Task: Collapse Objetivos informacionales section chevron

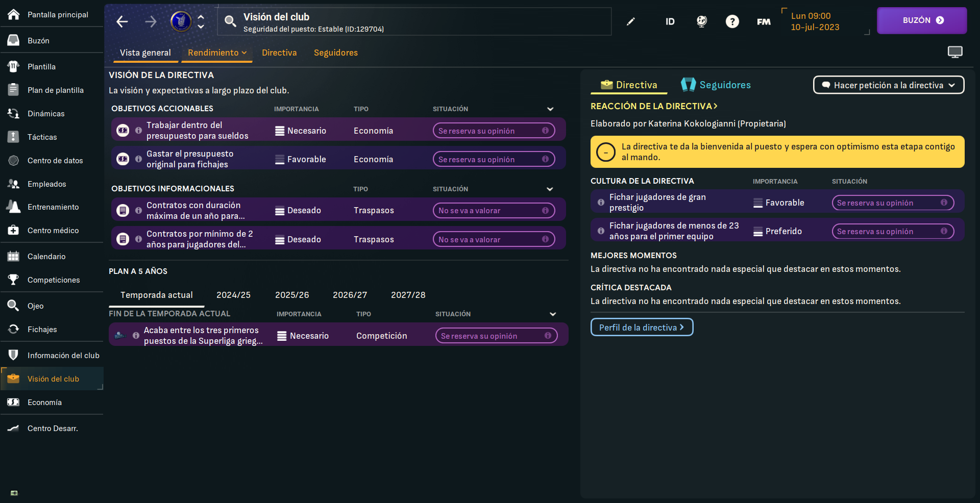Action: pos(550,189)
